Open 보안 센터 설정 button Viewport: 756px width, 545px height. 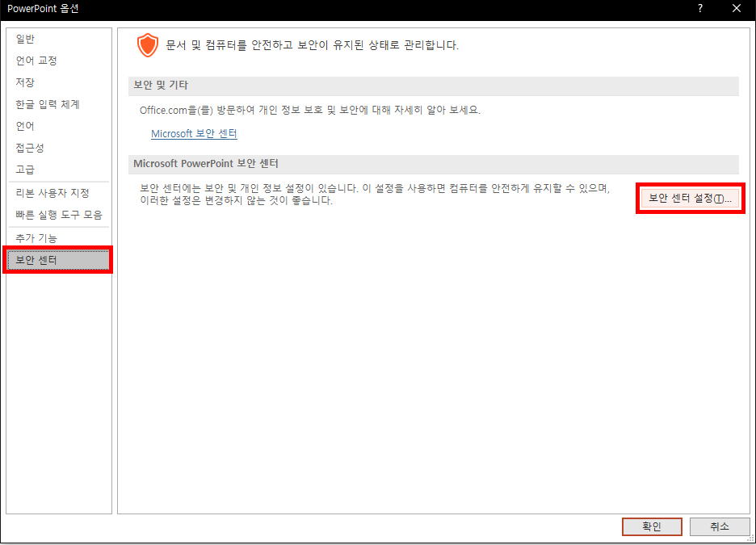(690, 198)
